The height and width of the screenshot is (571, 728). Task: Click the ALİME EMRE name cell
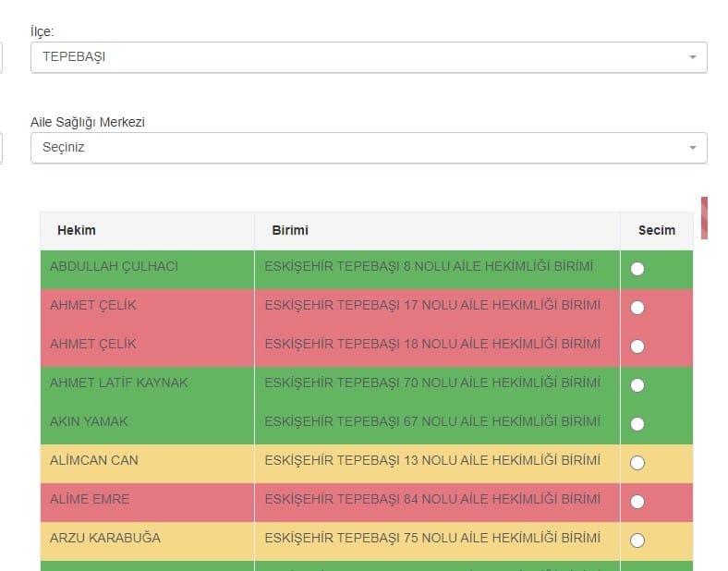pos(90,500)
